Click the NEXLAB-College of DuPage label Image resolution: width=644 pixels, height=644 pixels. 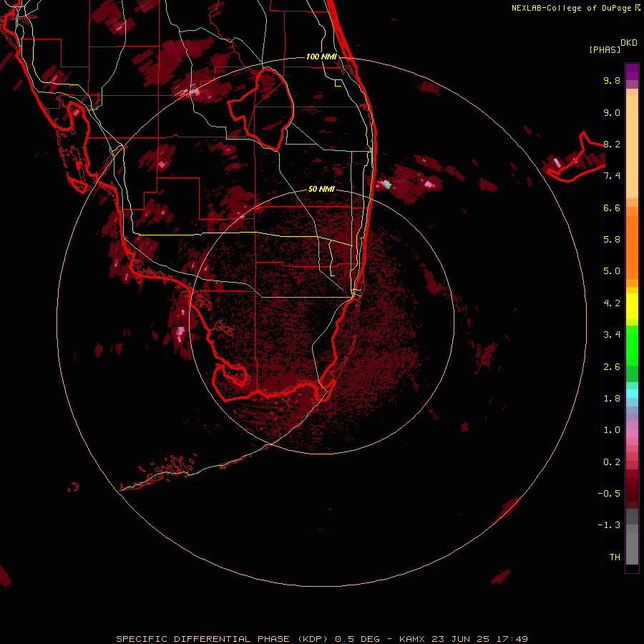[x=575, y=8]
